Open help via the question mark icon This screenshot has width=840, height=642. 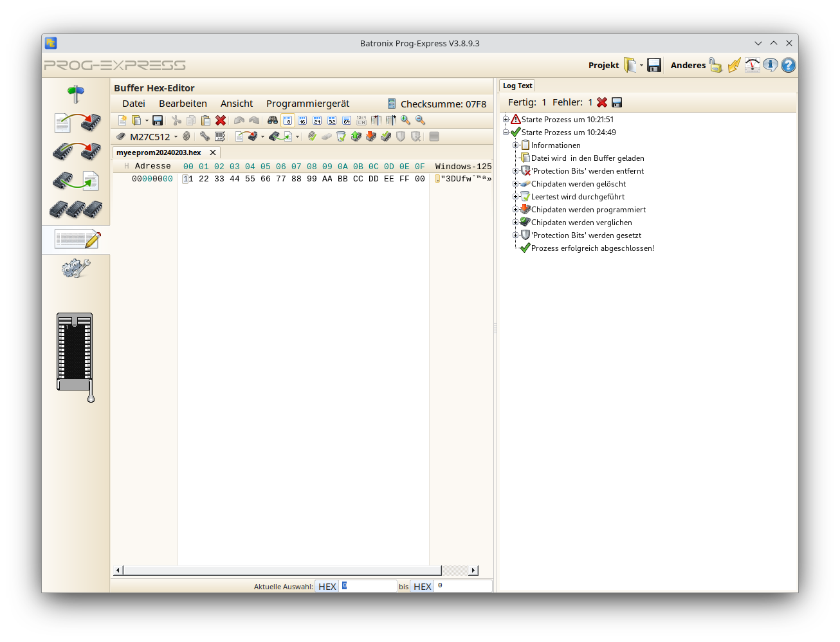[x=788, y=65]
